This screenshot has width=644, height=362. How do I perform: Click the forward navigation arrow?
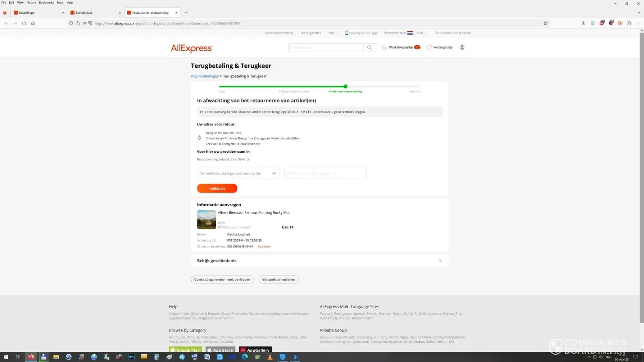tap(15, 23)
